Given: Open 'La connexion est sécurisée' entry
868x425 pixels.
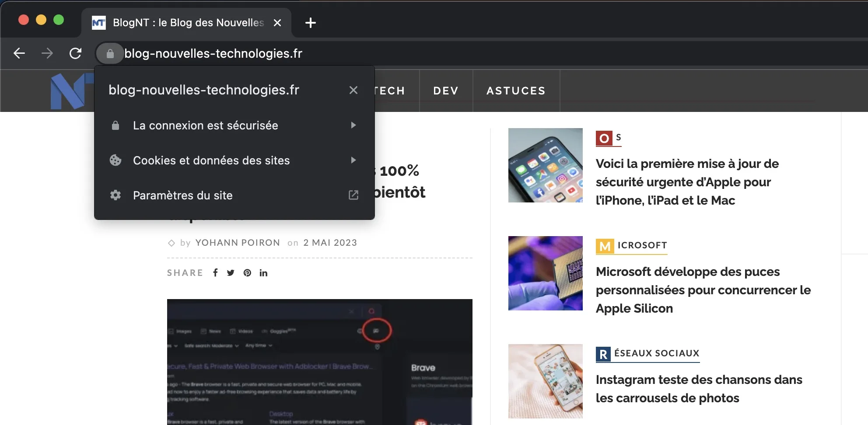Looking at the screenshot, I should pos(234,125).
